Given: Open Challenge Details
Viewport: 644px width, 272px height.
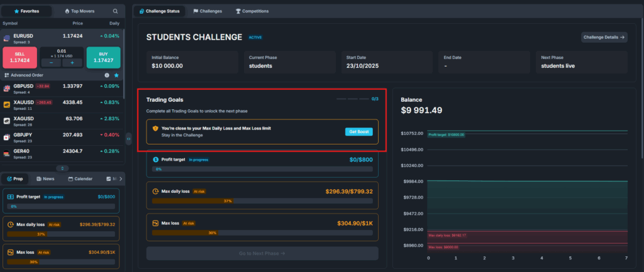Looking at the screenshot, I should click(x=604, y=37).
